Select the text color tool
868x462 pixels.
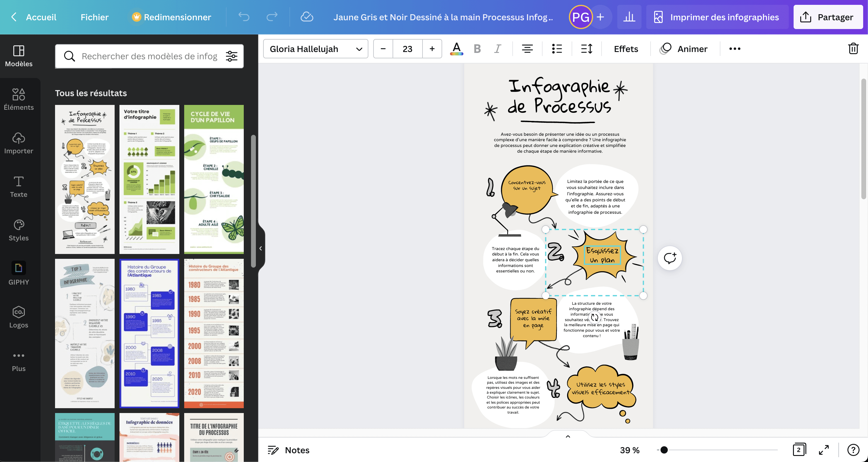(x=456, y=48)
